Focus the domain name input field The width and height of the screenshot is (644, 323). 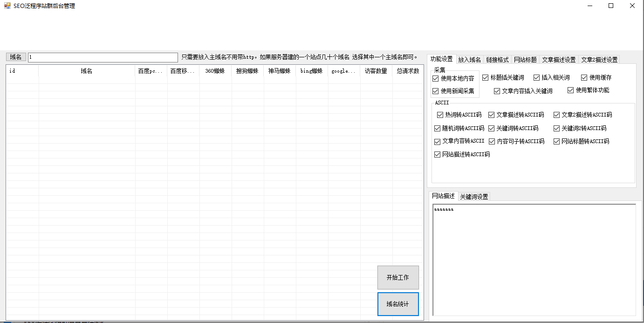click(103, 57)
